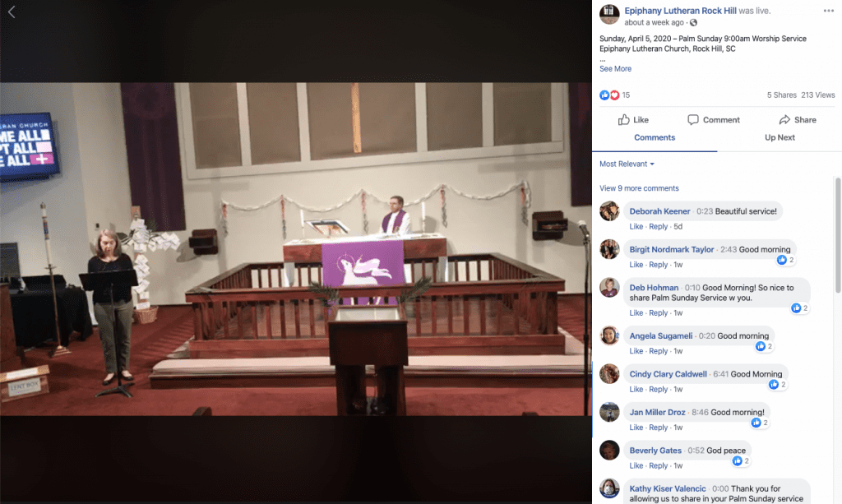This screenshot has width=842, height=504.
Task: Click the live video to play it
Action: click(295, 248)
